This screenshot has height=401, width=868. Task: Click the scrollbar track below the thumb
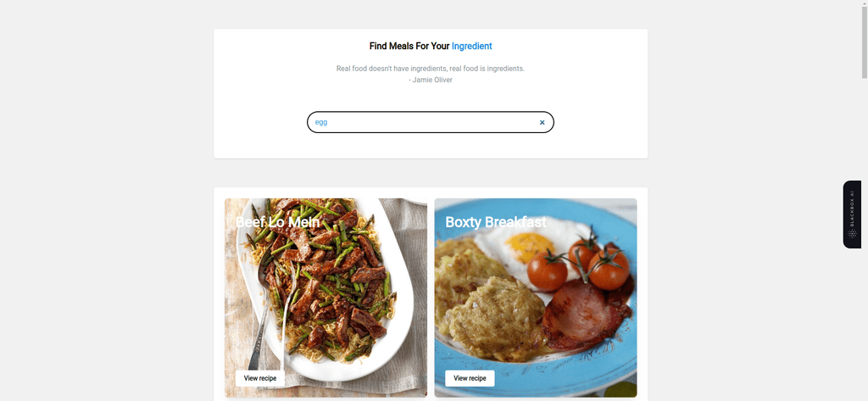pos(864,238)
